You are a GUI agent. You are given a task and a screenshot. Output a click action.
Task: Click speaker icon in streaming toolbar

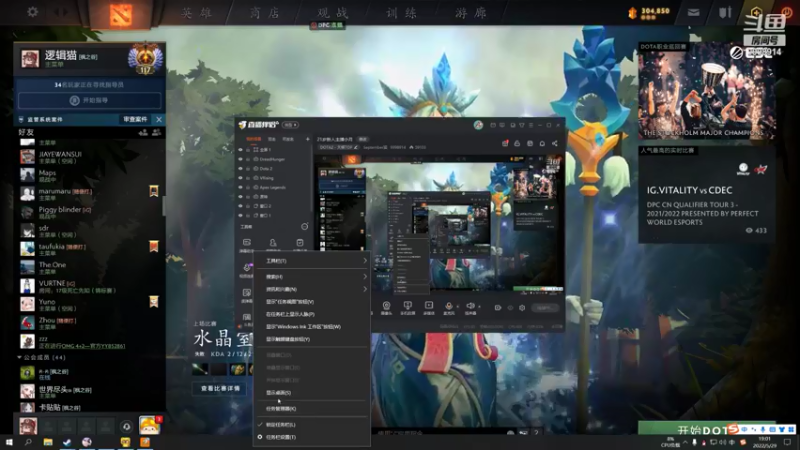pyautogui.click(x=470, y=306)
